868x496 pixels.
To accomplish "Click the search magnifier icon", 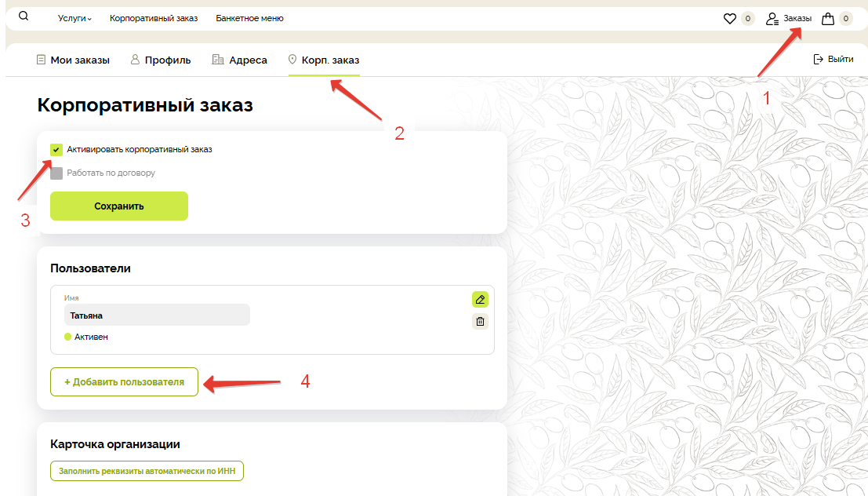I will 24,16.
